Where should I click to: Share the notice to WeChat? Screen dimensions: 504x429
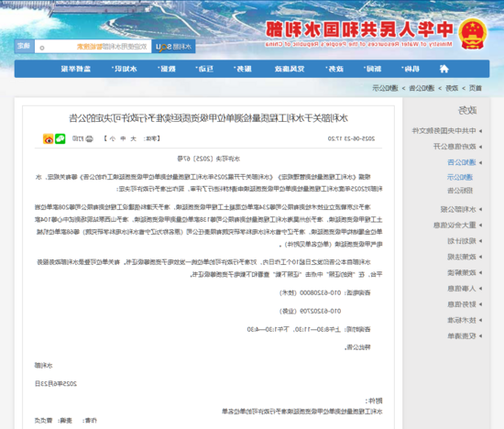[60, 138]
